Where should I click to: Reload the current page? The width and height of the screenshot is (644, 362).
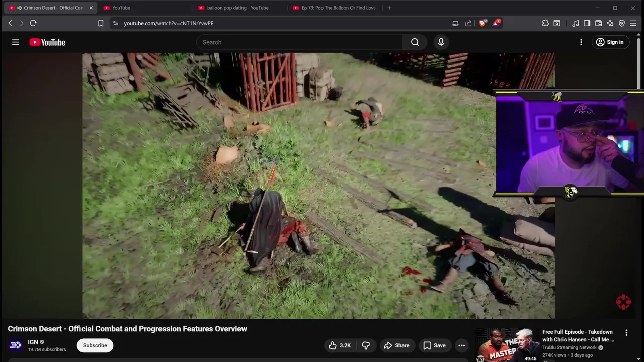point(33,23)
